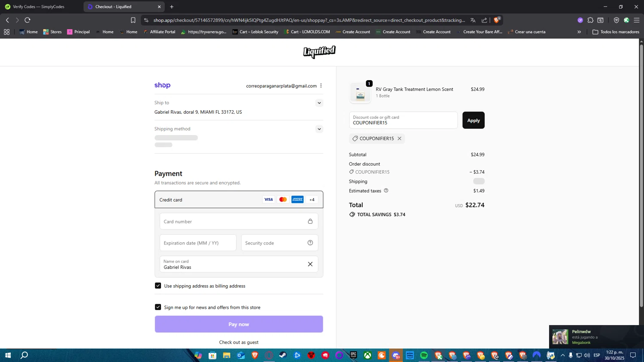Image resolution: width=644 pixels, height=362 pixels.
Task: Open the Cart – Leblok Security bookmark
Action: coord(255,32)
